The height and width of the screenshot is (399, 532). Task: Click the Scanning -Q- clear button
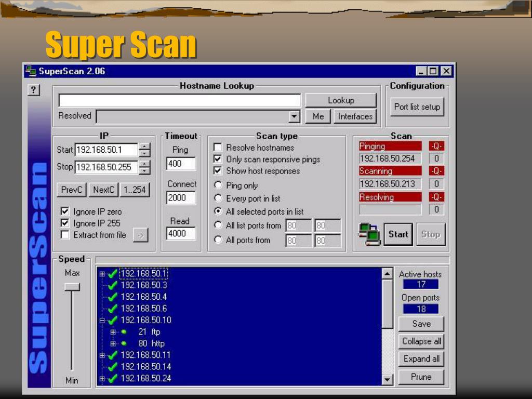(436, 171)
